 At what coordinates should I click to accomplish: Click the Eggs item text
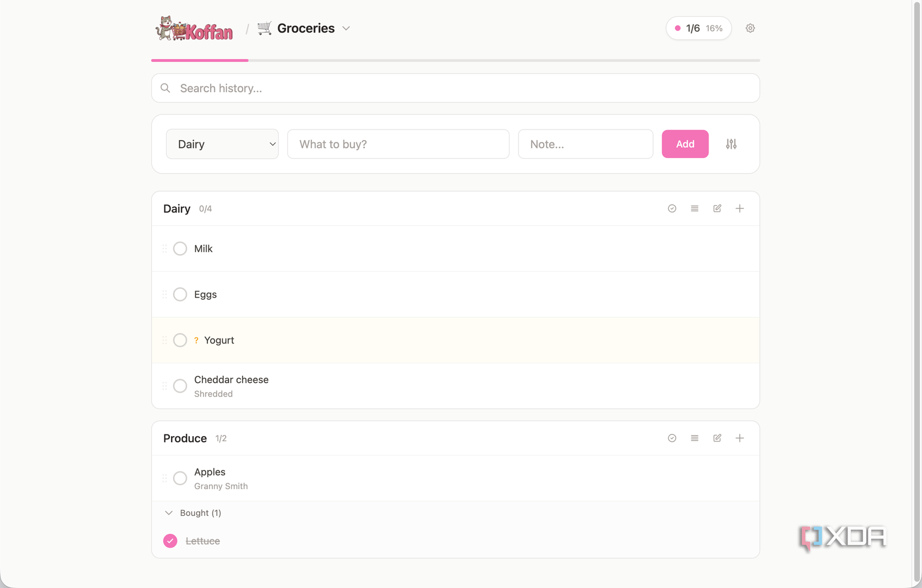coord(206,295)
